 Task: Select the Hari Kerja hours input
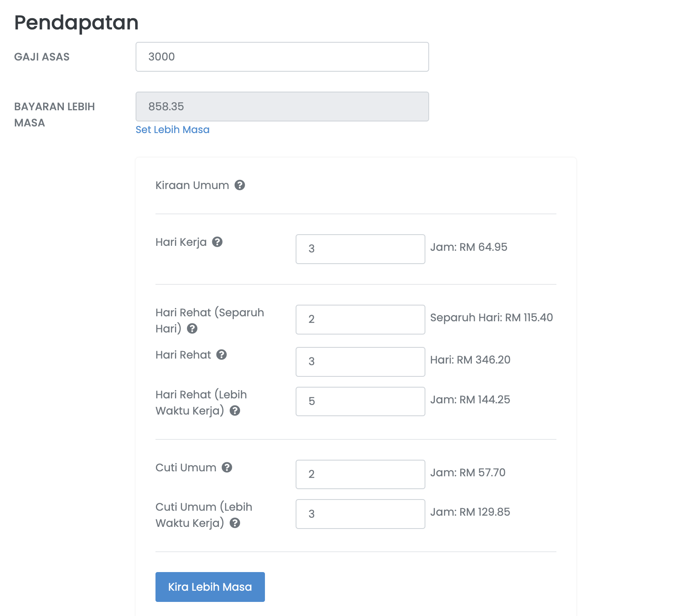pyautogui.click(x=360, y=249)
